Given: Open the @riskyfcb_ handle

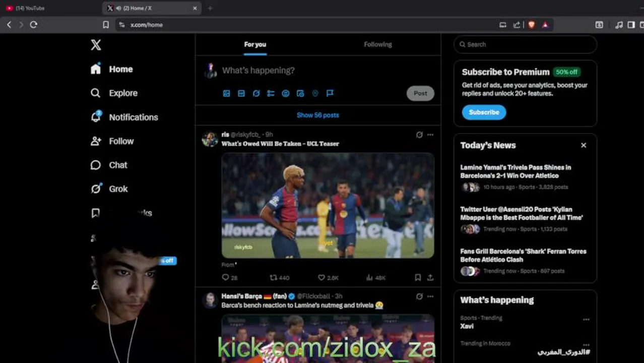Looking at the screenshot, I should 245,135.
